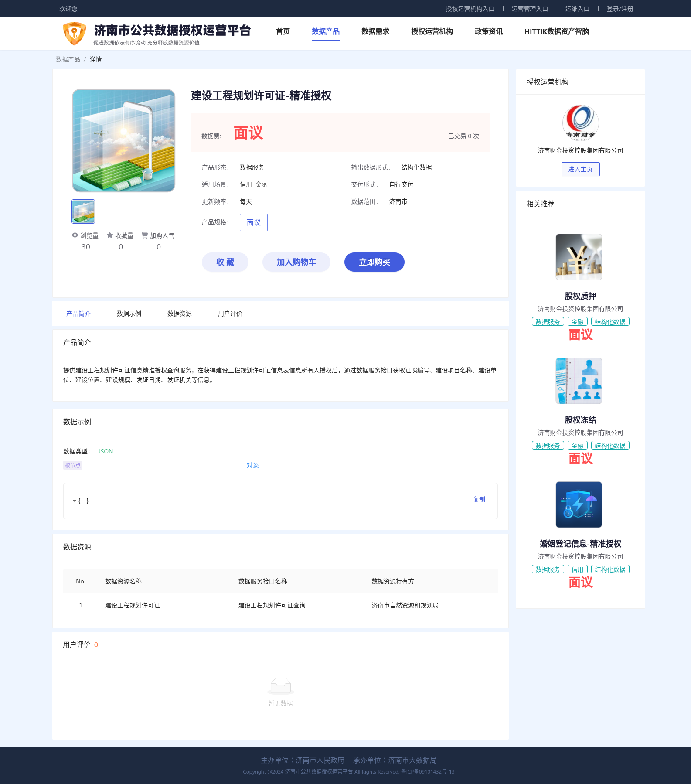
Task: Click the eye icon beside 浏览量
Action: coord(75,235)
